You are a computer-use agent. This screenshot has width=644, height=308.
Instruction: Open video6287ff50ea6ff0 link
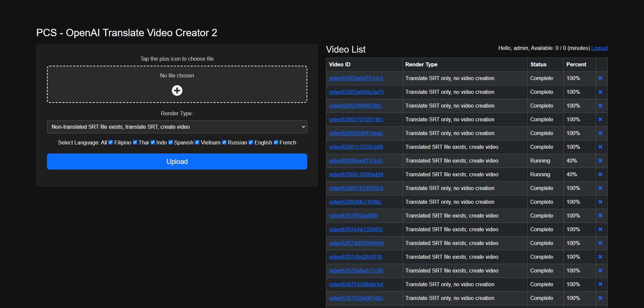353,215
